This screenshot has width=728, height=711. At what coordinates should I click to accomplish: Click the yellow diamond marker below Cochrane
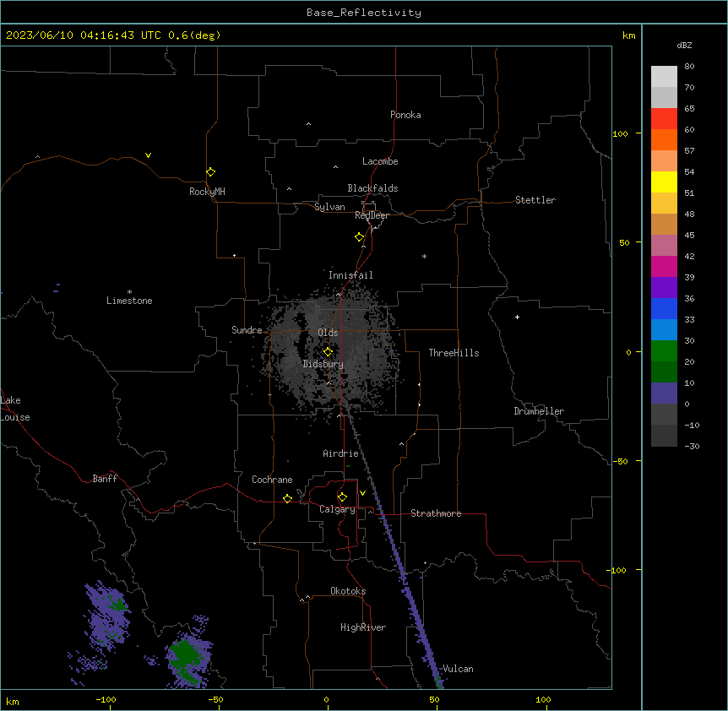(x=287, y=498)
